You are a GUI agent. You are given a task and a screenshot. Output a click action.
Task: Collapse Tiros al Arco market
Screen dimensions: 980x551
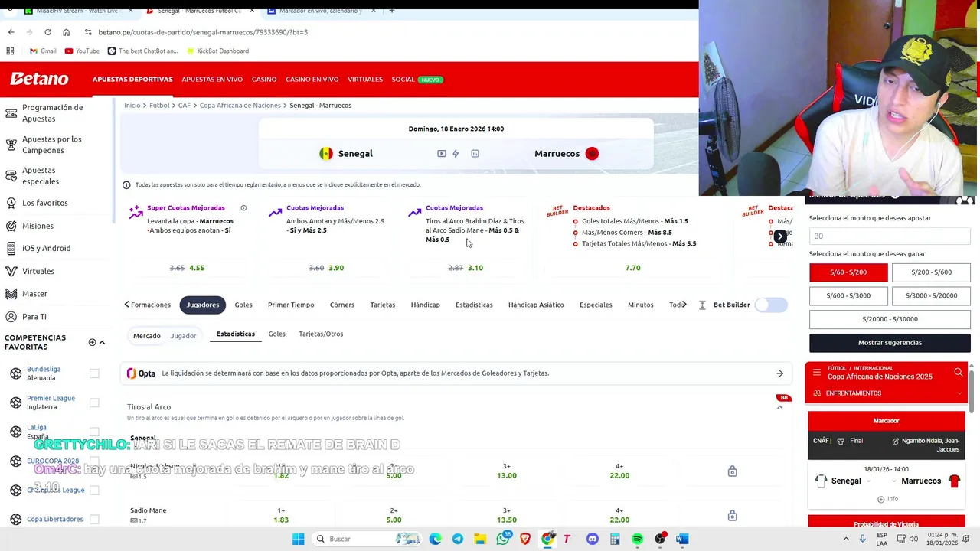tap(779, 407)
